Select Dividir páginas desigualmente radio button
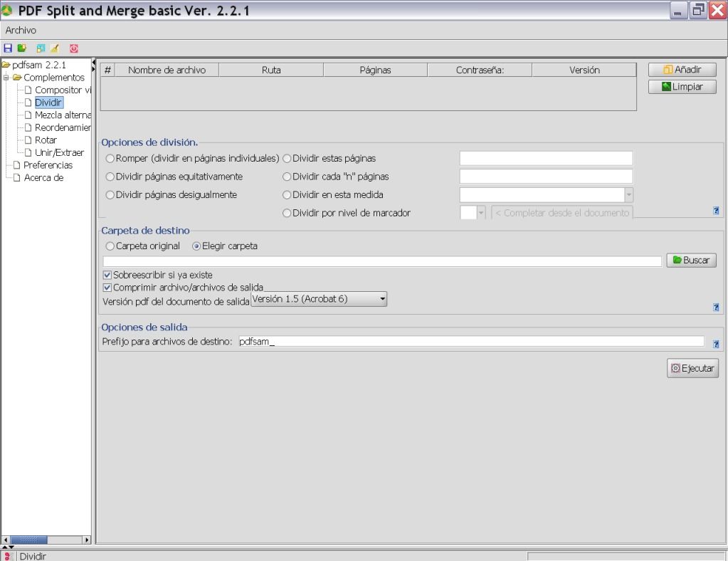This screenshot has width=728, height=561. (x=110, y=195)
